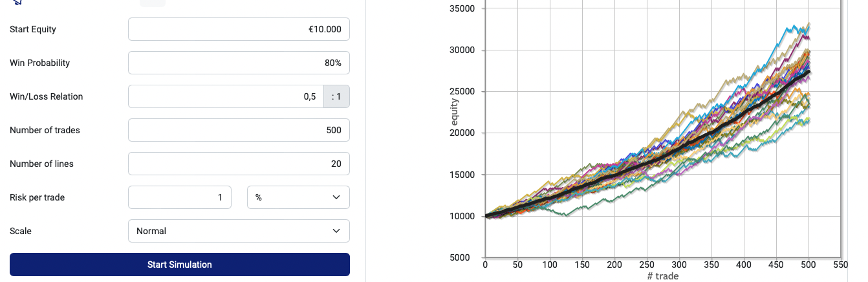Click the Scale label text
The image size is (868, 282).
point(21,231)
